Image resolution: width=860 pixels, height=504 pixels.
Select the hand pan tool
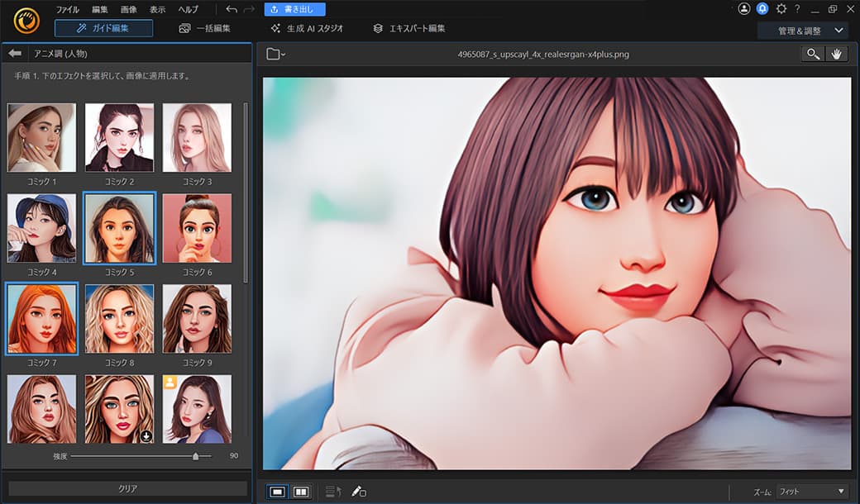(838, 53)
